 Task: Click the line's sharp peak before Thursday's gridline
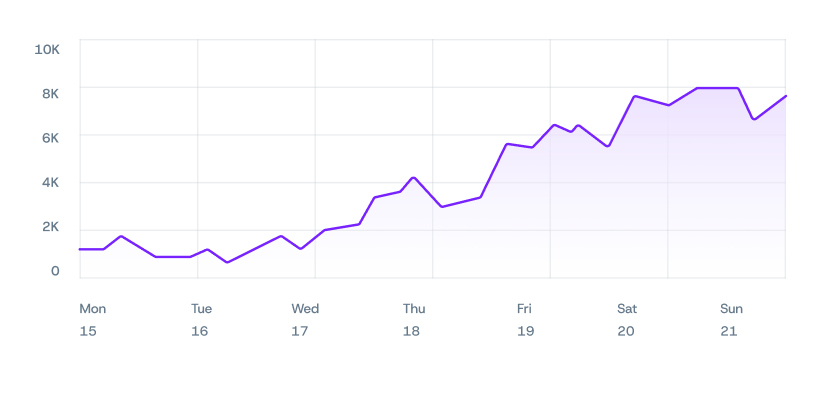click(x=413, y=177)
